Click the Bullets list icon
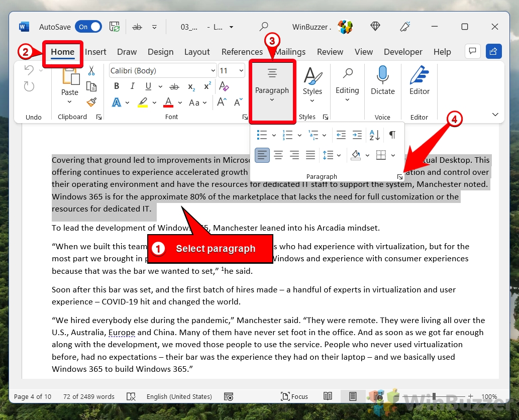Screen dimensions: 519x420 point(262,135)
